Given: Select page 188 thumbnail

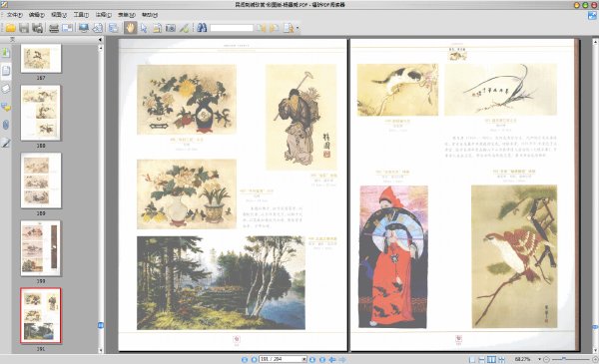Looking at the screenshot, I should (41, 113).
